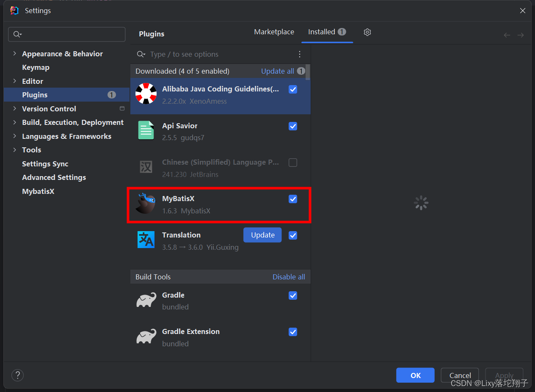
Task: Open the plugin search options kebab menu
Action: [x=300, y=54]
